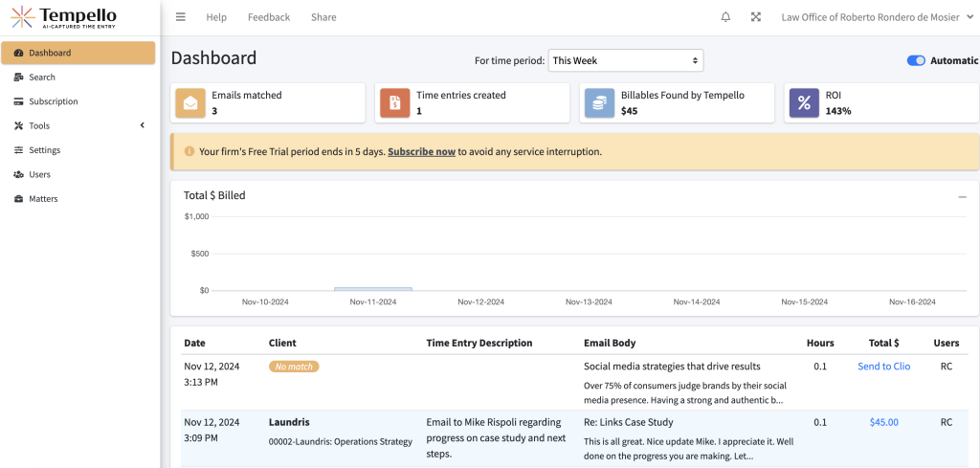Open Matters in the sidebar
This screenshot has width=980, height=468.
(x=43, y=199)
